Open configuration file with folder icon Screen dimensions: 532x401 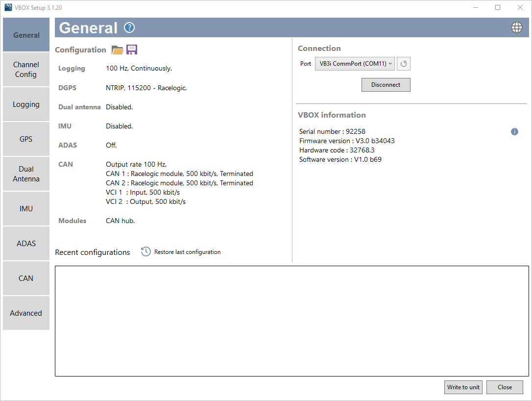click(x=118, y=50)
